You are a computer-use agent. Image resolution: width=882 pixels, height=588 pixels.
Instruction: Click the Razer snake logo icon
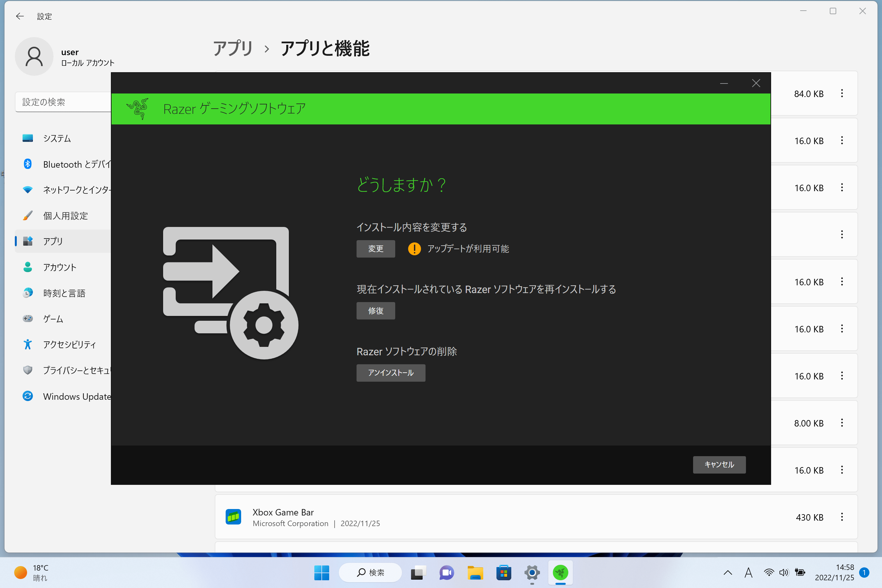tap(138, 109)
